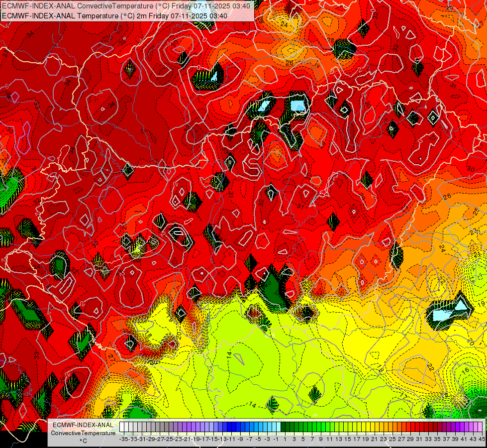Click the -9 value on the legend scale
The width and height of the screenshot is (487, 448).
[x=240, y=440]
